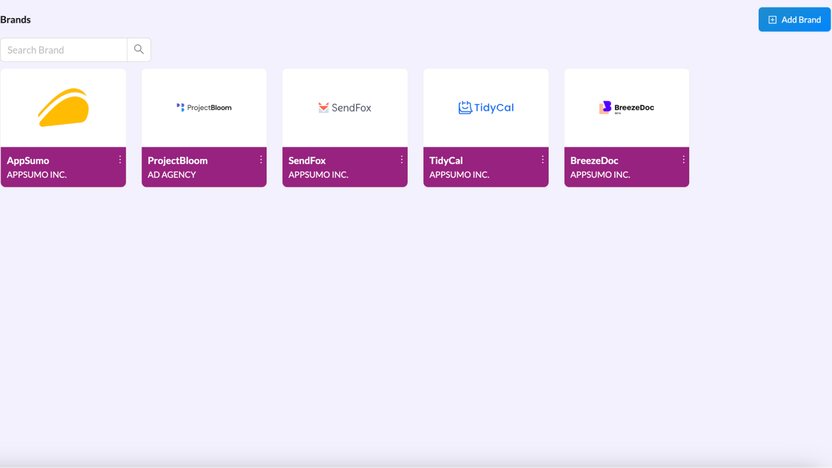This screenshot has height=468, width=832.
Task: Click APPSUMO INC. under the TidyCal card
Action: pyautogui.click(x=459, y=175)
